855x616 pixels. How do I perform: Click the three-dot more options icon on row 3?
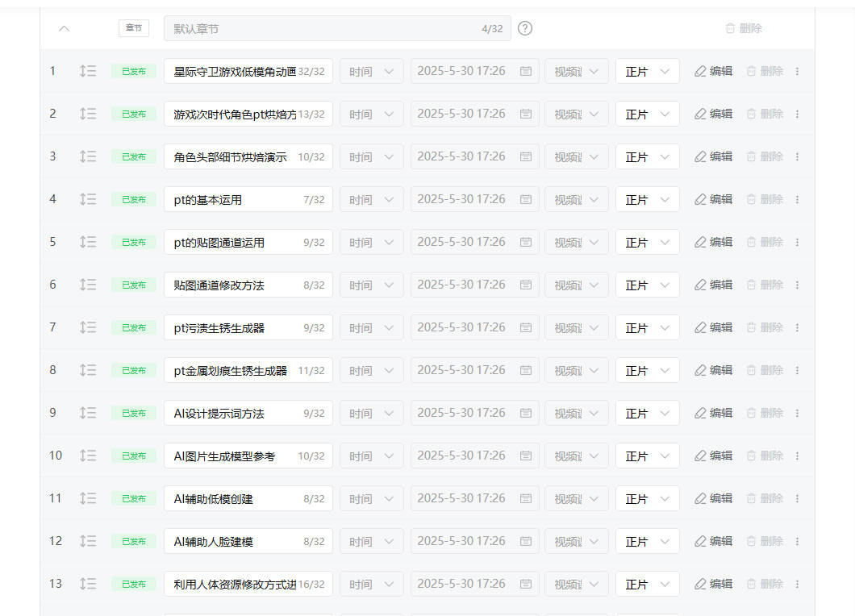point(797,156)
